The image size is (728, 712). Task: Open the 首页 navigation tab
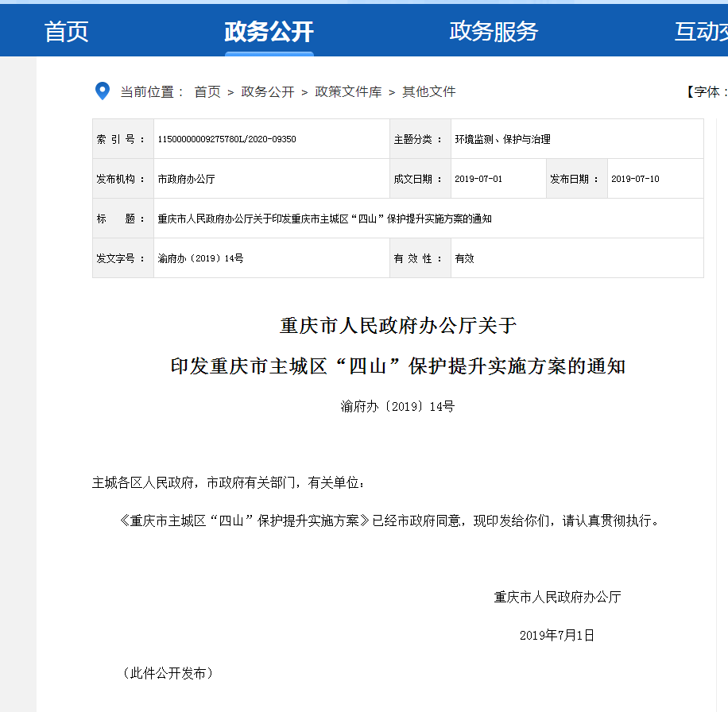[66, 32]
